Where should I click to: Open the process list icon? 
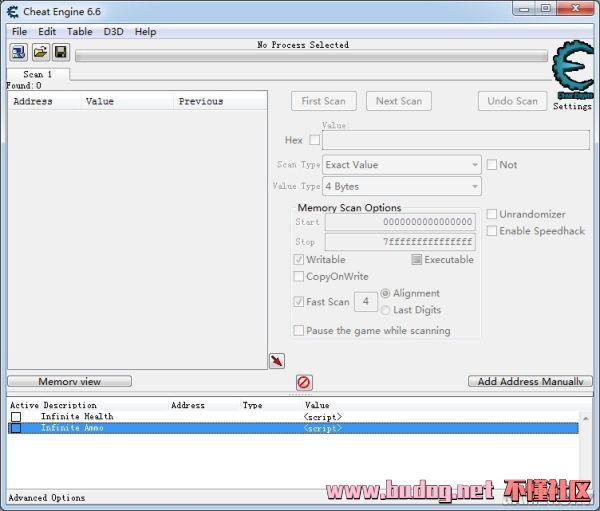[18, 52]
